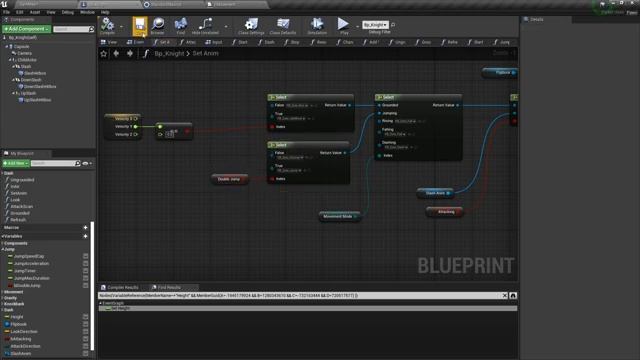Click the Find toolbar icon
The image size is (640, 360).
(180, 25)
